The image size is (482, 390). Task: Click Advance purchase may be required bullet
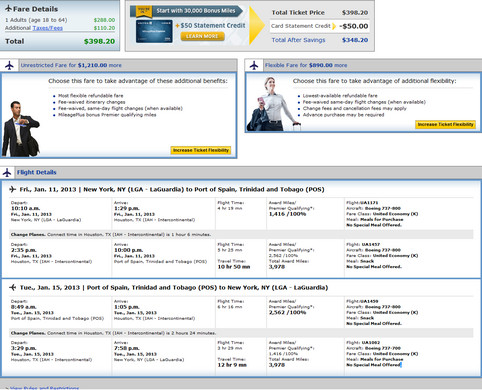click(343, 115)
